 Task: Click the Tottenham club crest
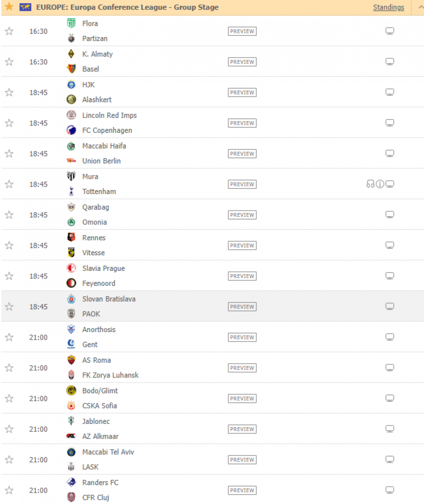71,191
